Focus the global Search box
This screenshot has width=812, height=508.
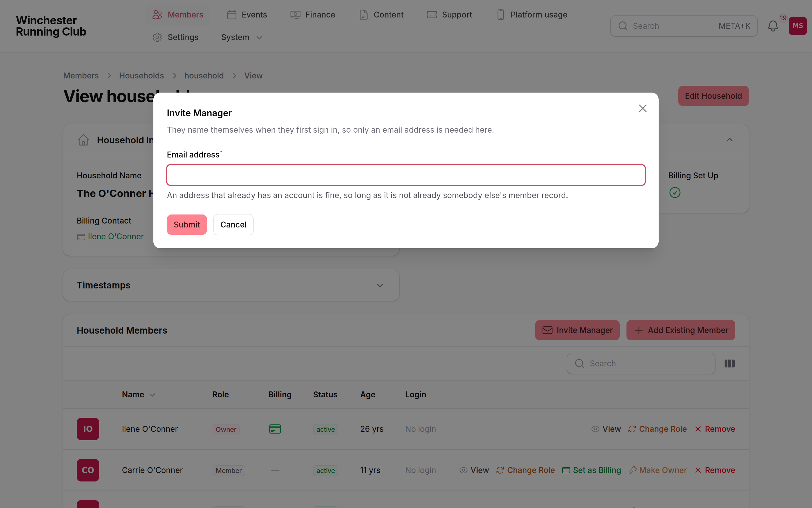click(683, 26)
